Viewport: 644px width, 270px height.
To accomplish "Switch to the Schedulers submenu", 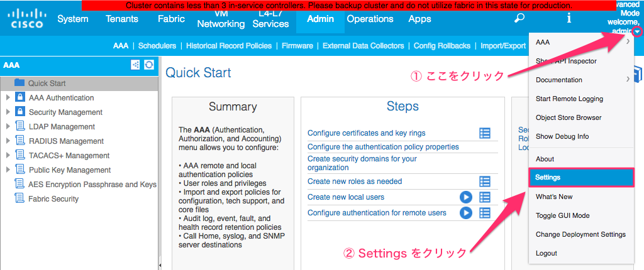I will point(157,46).
